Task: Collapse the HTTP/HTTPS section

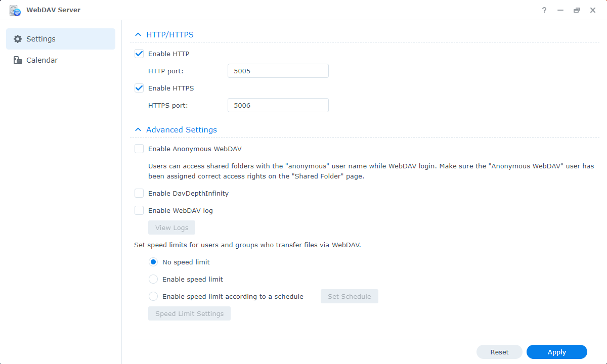Action: 138,35
